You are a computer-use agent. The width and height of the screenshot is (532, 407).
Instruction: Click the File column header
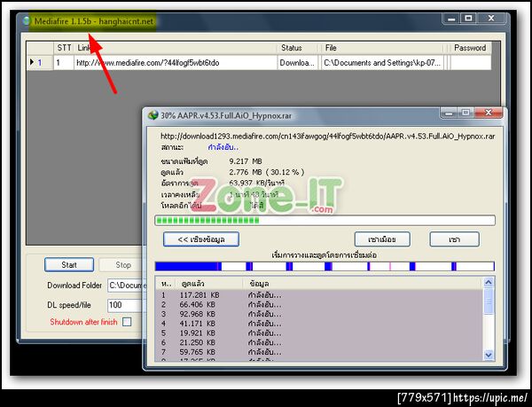tap(382, 48)
